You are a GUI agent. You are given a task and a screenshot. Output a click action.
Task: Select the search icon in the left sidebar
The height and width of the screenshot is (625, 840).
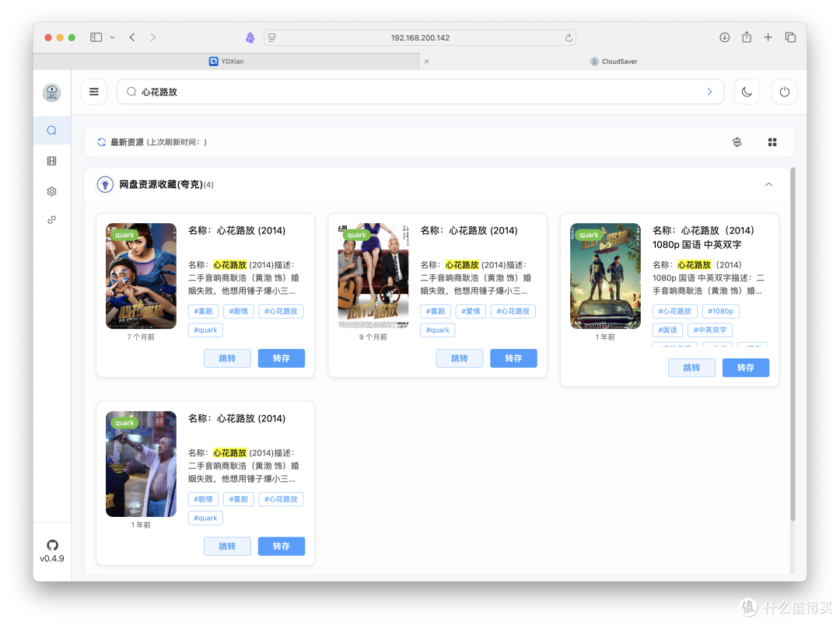(x=51, y=130)
